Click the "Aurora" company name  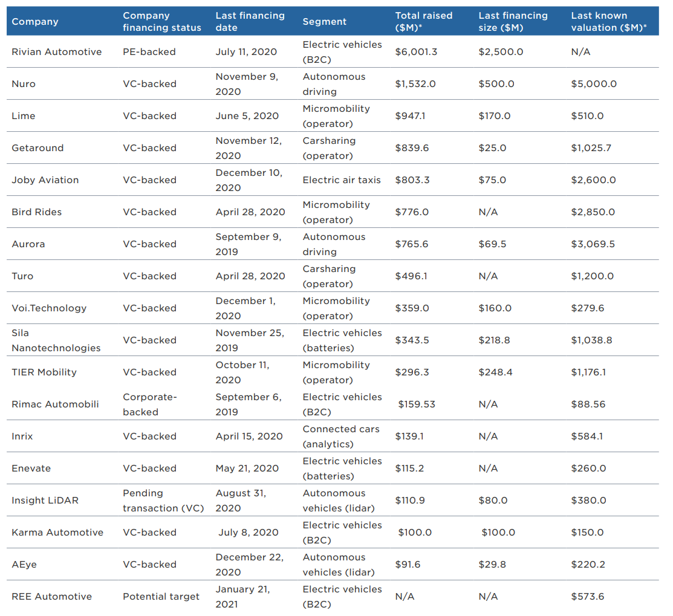coord(28,244)
